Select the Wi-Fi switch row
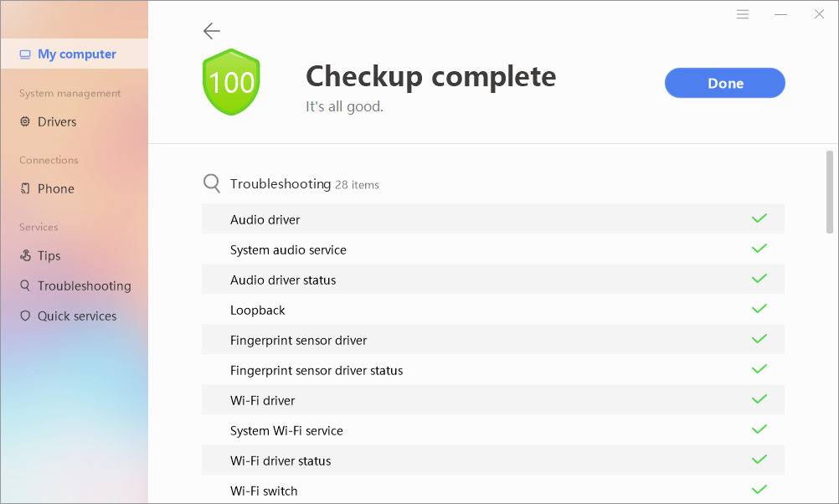Image resolution: width=839 pixels, height=504 pixels. [x=492, y=491]
